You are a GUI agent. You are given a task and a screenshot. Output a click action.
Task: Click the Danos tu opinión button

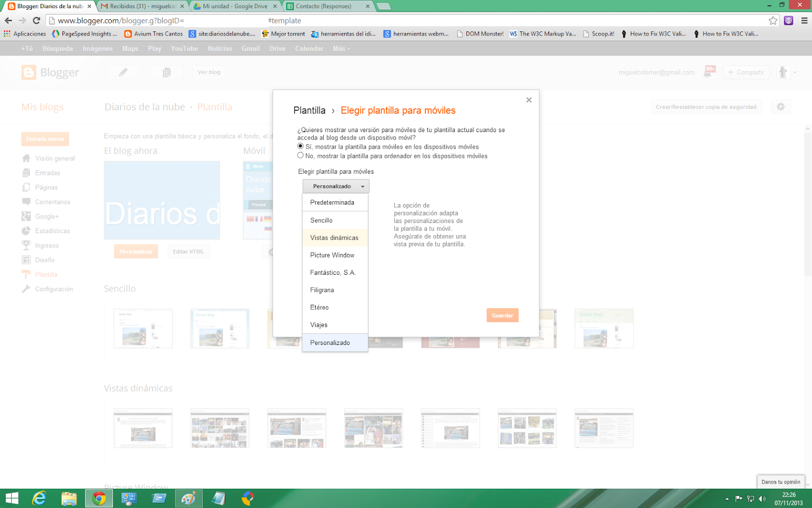coord(781,482)
